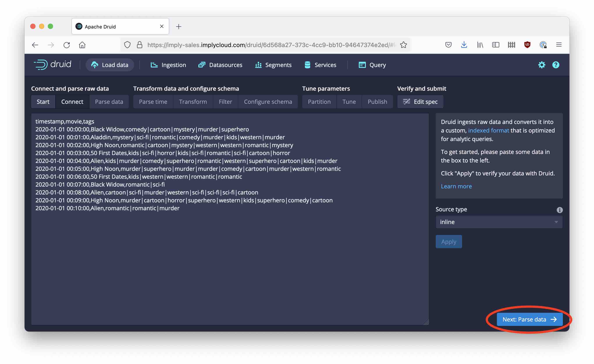Click the druid logo in header
This screenshot has height=364, width=594.
click(53, 65)
